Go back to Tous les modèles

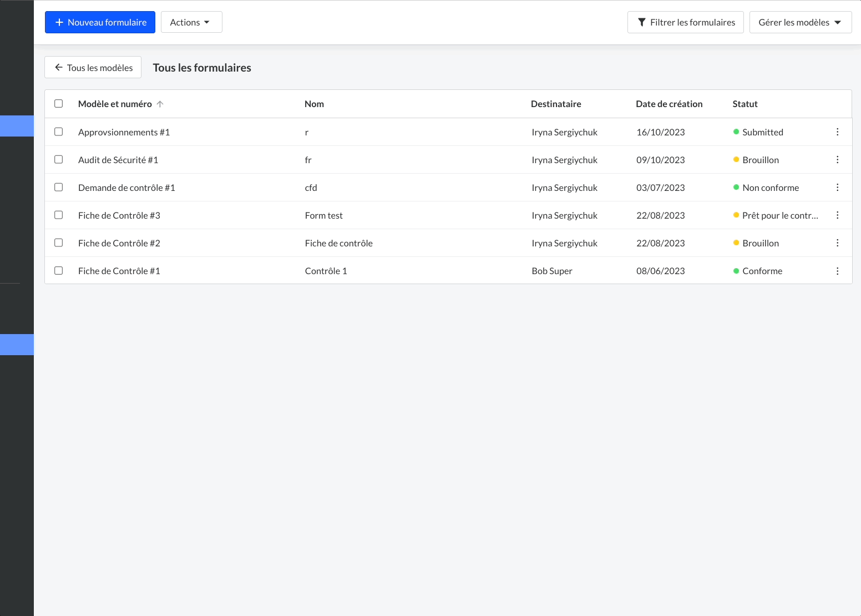(93, 68)
